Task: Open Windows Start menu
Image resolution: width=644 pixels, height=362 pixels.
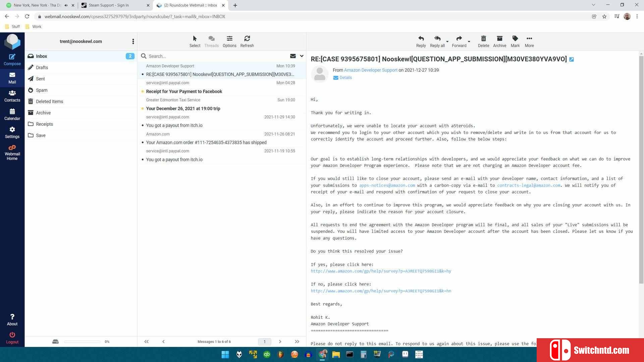Action: tap(225, 354)
